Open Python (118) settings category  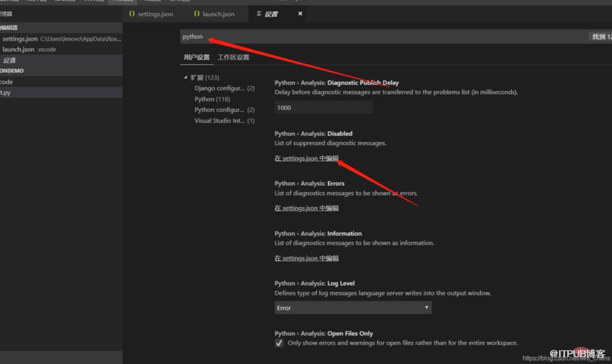click(x=212, y=100)
